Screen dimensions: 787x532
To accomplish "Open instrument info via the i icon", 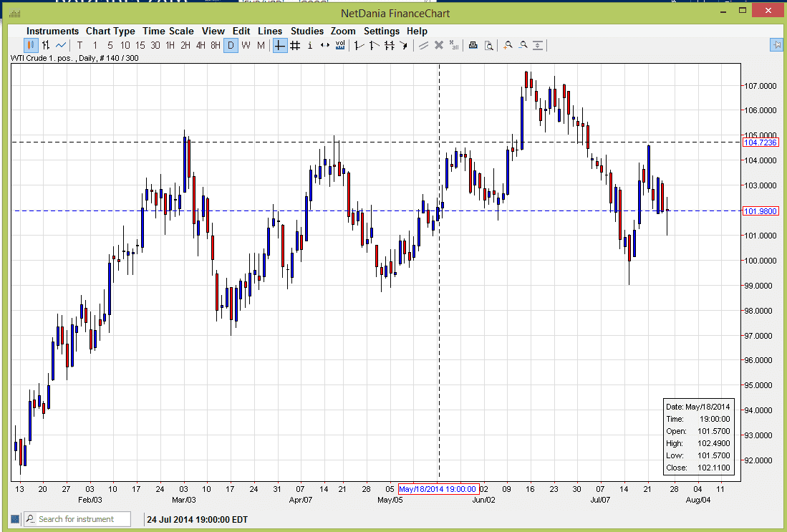I will tap(309, 44).
